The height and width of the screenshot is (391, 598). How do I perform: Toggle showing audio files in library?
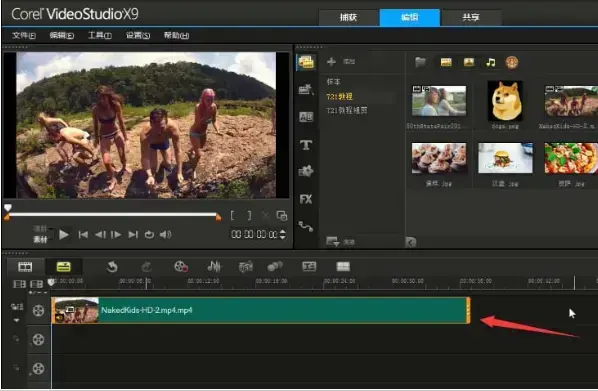(491, 62)
